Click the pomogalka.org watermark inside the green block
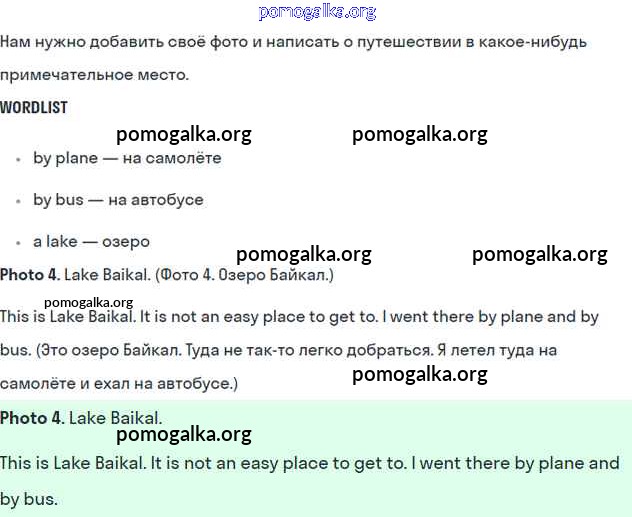Image resolution: width=632 pixels, height=517 pixels. tap(184, 434)
